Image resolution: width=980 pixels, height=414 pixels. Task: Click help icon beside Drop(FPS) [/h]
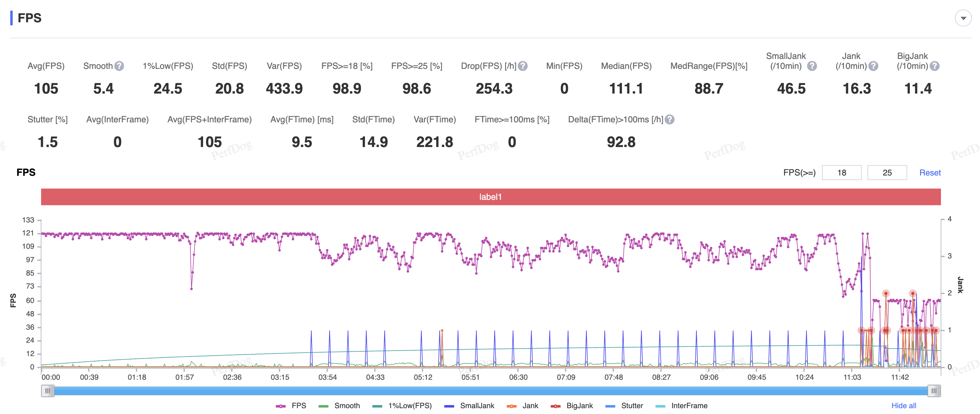(x=523, y=66)
